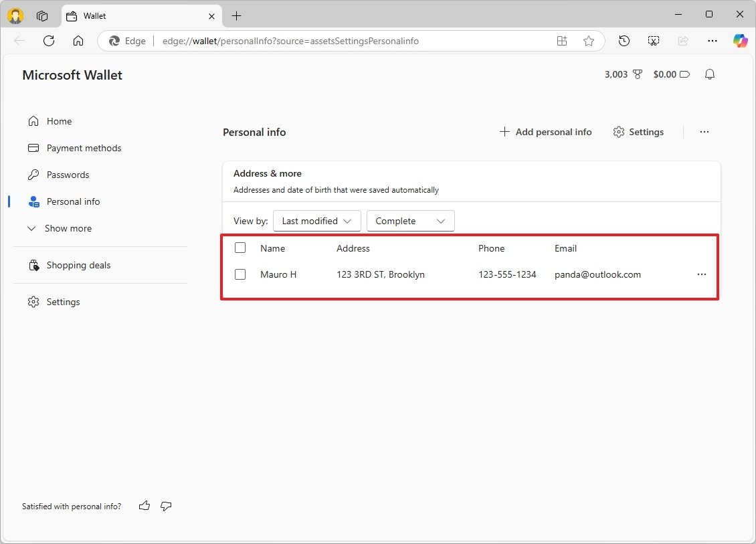Open more options next to Settings
Screen dimensions: 756x544
click(704, 132)
